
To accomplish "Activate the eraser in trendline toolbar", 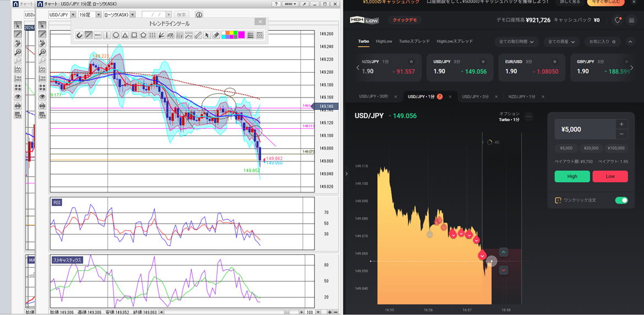I will tap(216, 35).
